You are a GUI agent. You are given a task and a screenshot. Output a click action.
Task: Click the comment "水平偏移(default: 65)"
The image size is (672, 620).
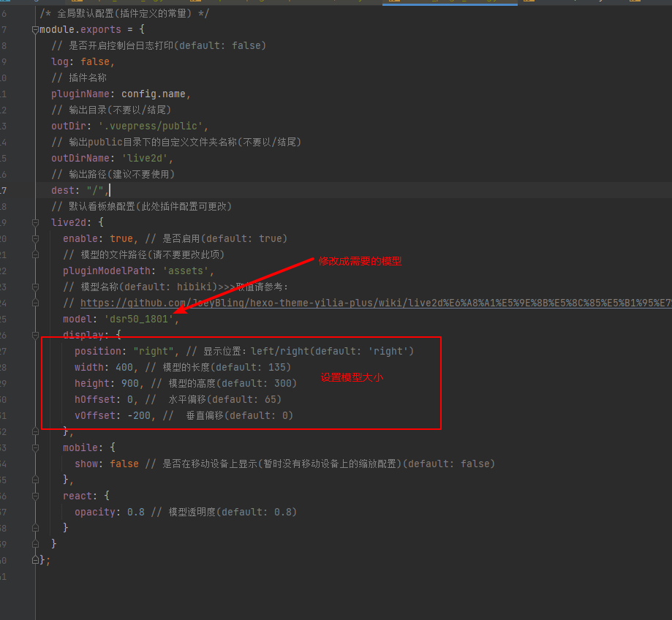coord(225,399)
